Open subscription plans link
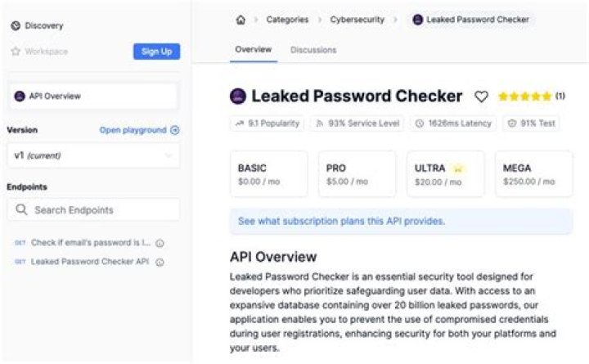The width and height of the screenshot is (589, 364). pos(341,221)
